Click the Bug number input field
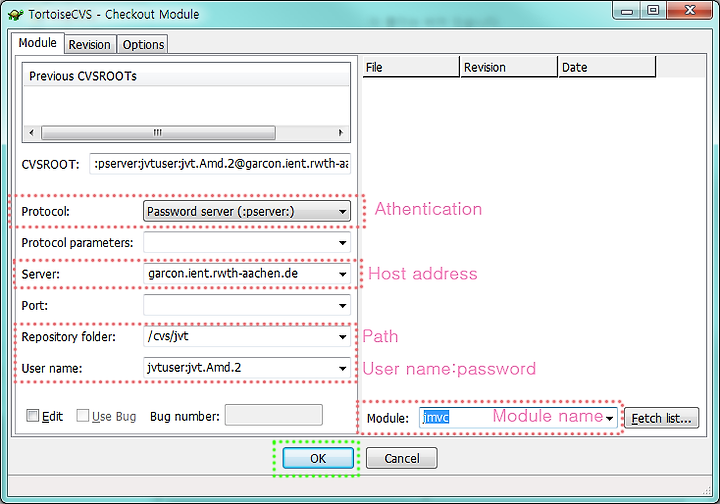This screenshot has width=720, height=504. click(274, 415)
